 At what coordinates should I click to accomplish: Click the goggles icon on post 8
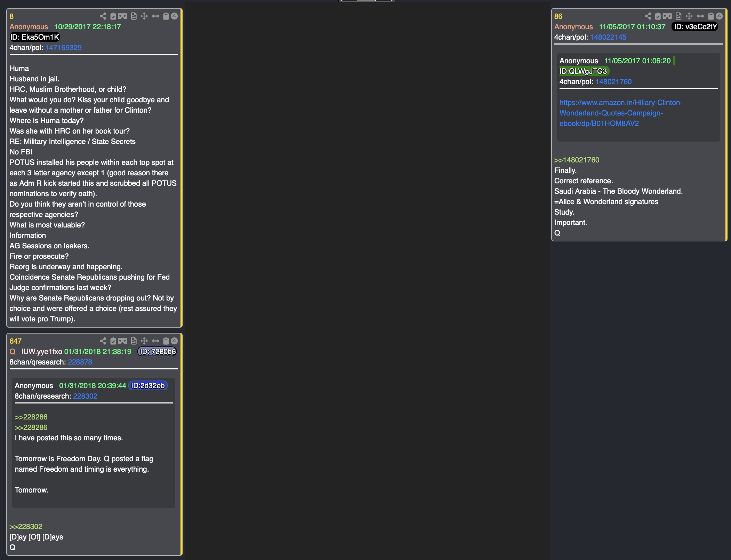click(122, 16)
